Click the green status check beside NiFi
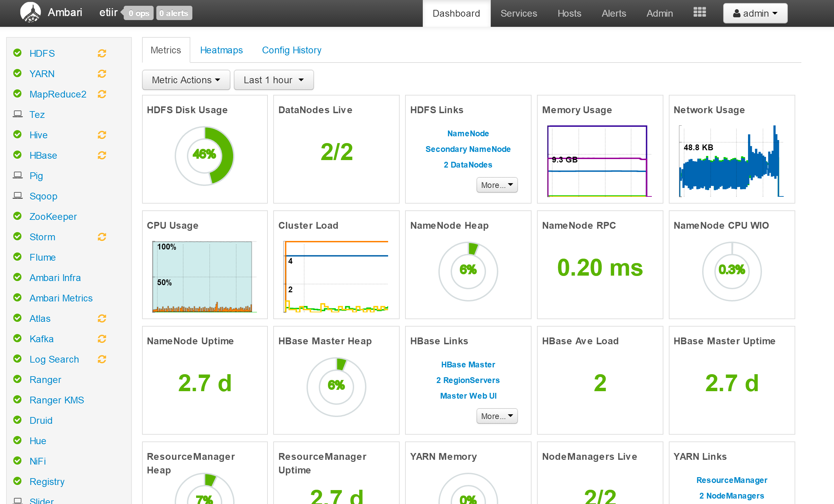Viewport: 834px width, 504px height. click(x=17, y=460)
